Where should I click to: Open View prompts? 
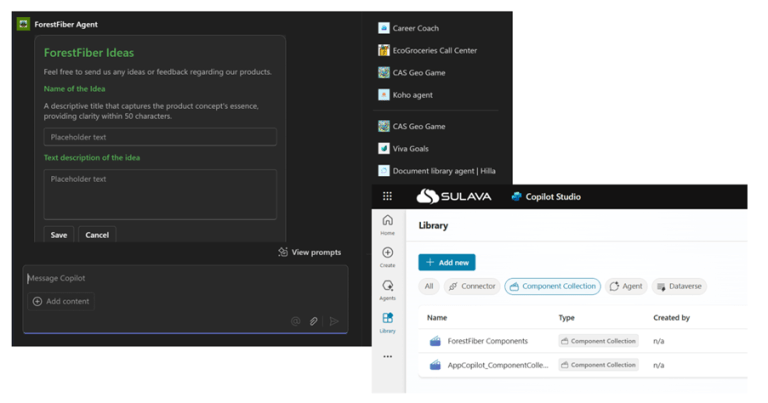point(309,252)
